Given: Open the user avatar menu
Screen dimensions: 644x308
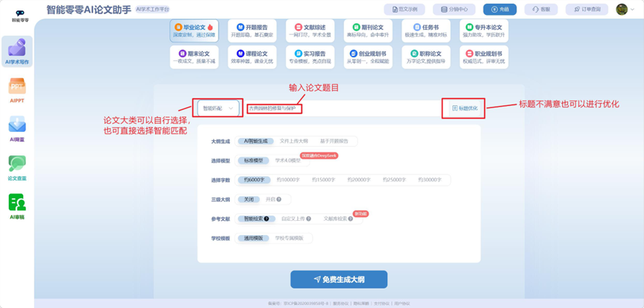Looking at the screenshot, I should (622, 10).
